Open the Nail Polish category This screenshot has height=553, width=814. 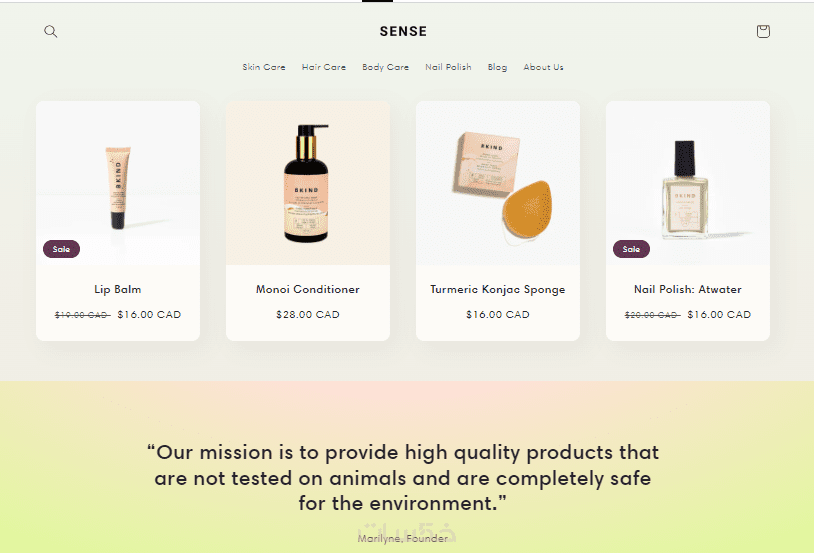click(x=449, y=67)
